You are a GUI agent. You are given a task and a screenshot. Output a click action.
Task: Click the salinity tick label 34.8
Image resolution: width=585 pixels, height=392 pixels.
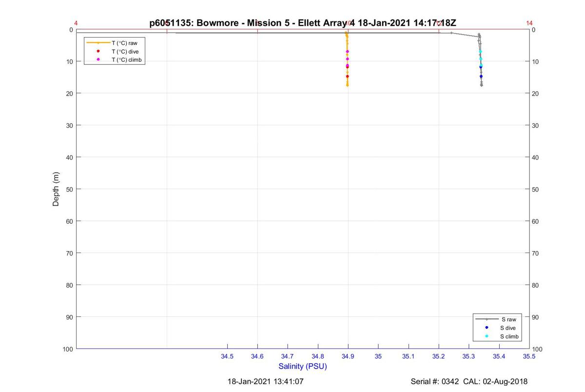click(x=318, y=356)
